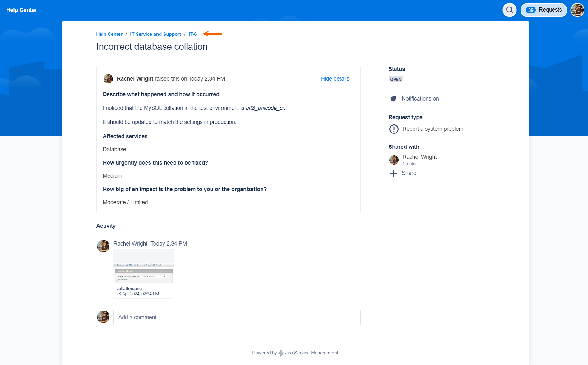Viewport: 588px width, 365px height.
Task: Open the Requests button with 39 badge
Action: pyautogui.click(x=544, y=10)
